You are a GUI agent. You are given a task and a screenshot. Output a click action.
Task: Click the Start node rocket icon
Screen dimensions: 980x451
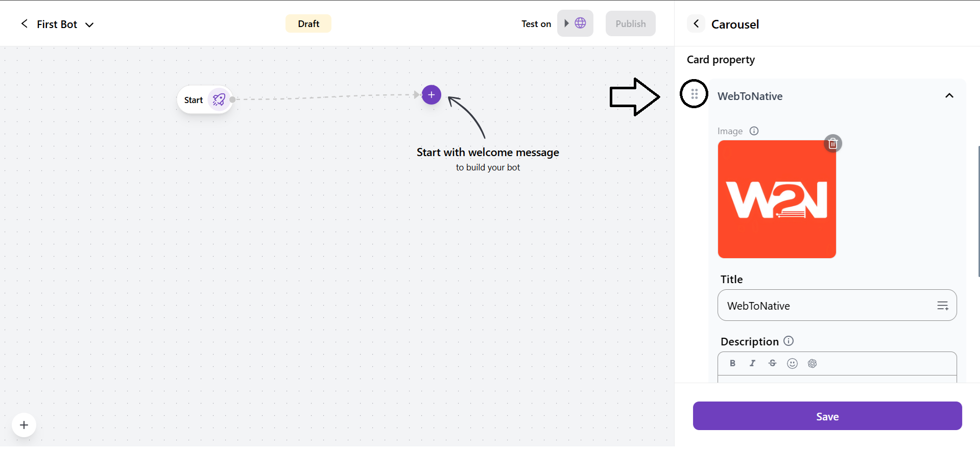(219, 99)
